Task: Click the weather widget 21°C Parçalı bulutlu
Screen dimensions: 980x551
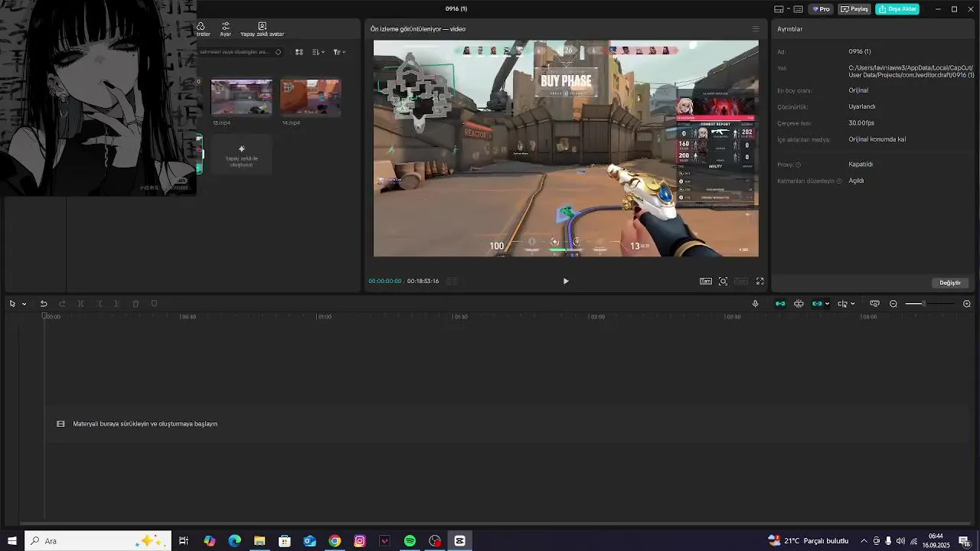Action: [808, 541]
